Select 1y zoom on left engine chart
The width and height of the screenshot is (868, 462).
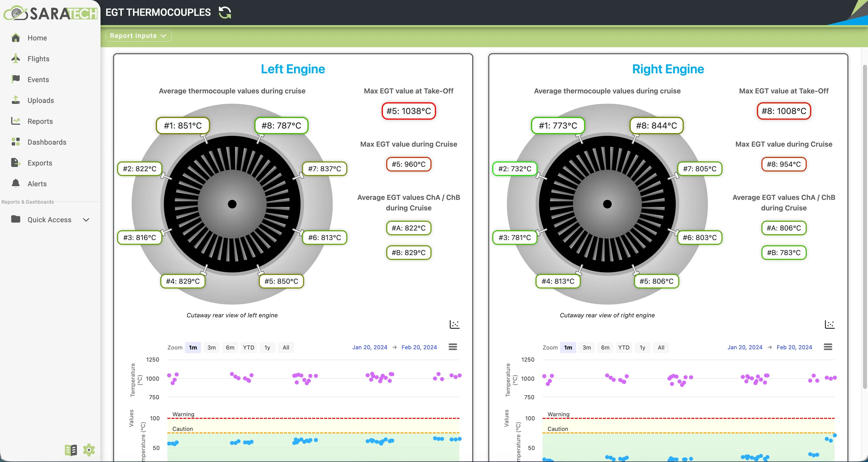point(267,348)
